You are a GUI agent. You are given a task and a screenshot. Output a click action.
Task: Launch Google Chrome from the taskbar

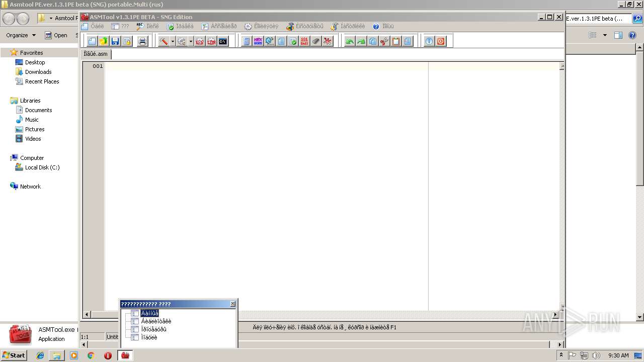coord(91,355)
